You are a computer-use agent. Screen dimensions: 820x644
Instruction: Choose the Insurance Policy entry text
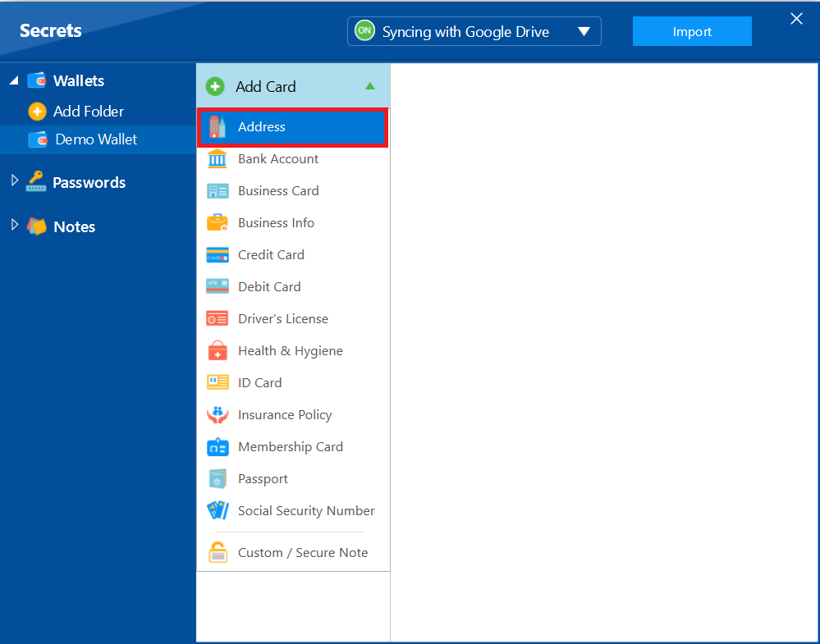(285, 415)
